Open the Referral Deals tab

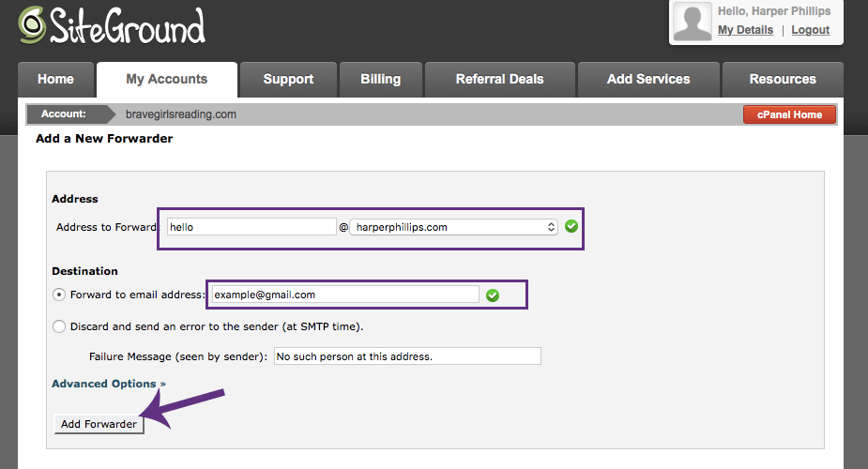pos(499,80)
